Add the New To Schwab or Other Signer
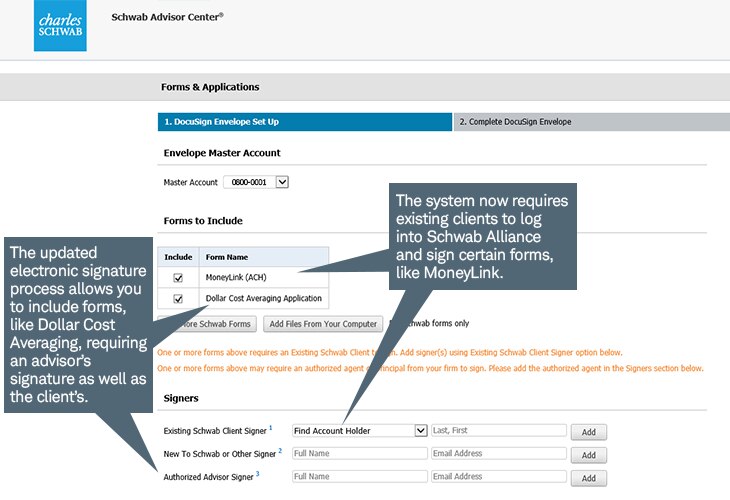Image resolution: width=730 pixels, height=500 pixels. 588,455
